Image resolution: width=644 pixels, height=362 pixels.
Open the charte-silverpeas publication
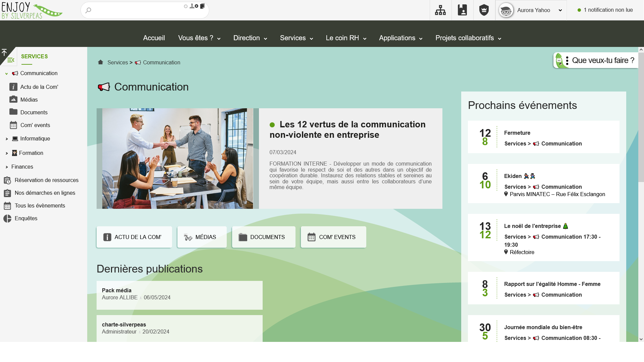[x=124, y=324]
